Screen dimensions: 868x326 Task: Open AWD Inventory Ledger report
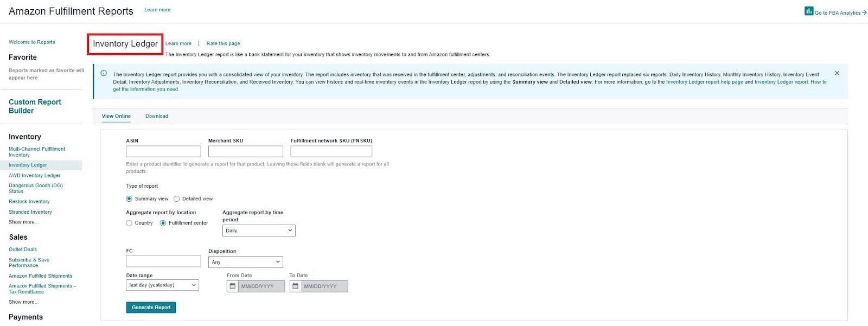click(35, 175)
